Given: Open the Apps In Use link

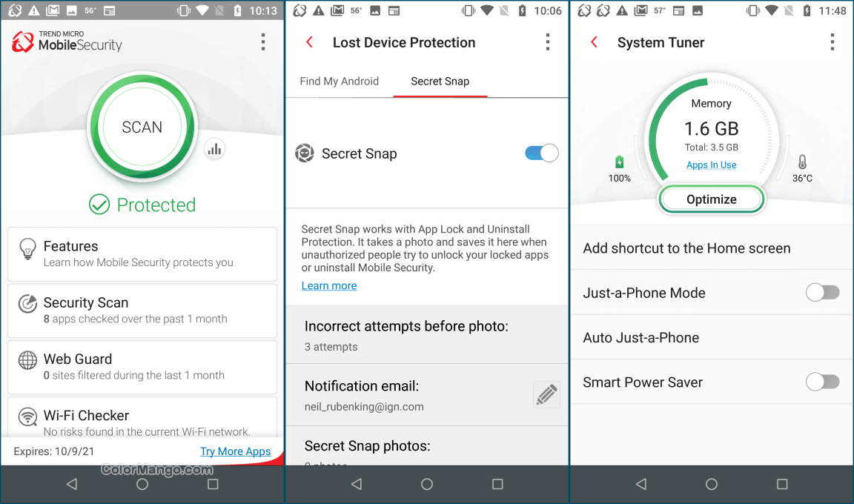Looking at the screenshot, I should pos(712,165).
